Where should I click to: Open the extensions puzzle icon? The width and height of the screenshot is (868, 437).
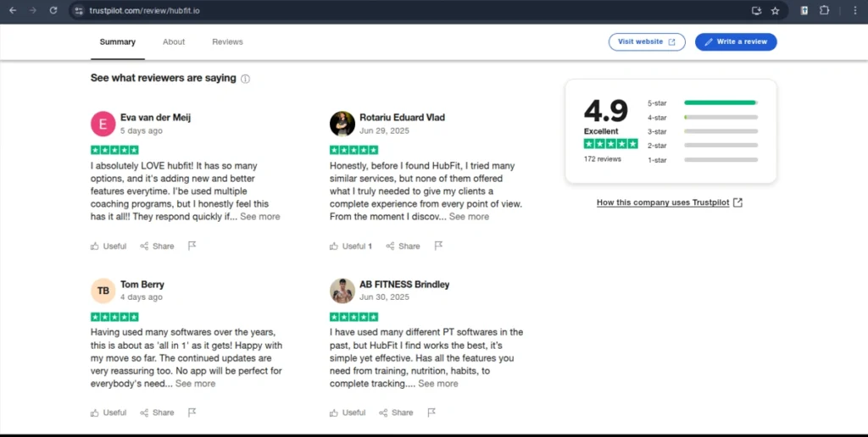click(x=824, y=10)
